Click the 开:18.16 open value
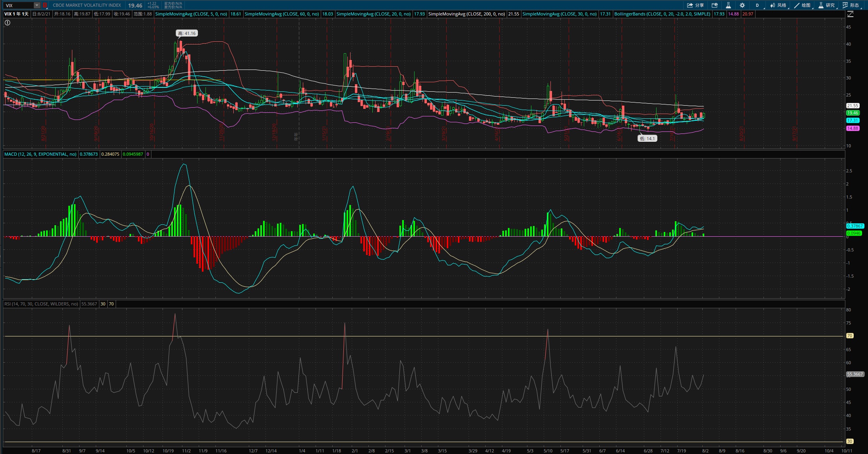This screenshot has width=868, height=454. [x=62, y=14]
